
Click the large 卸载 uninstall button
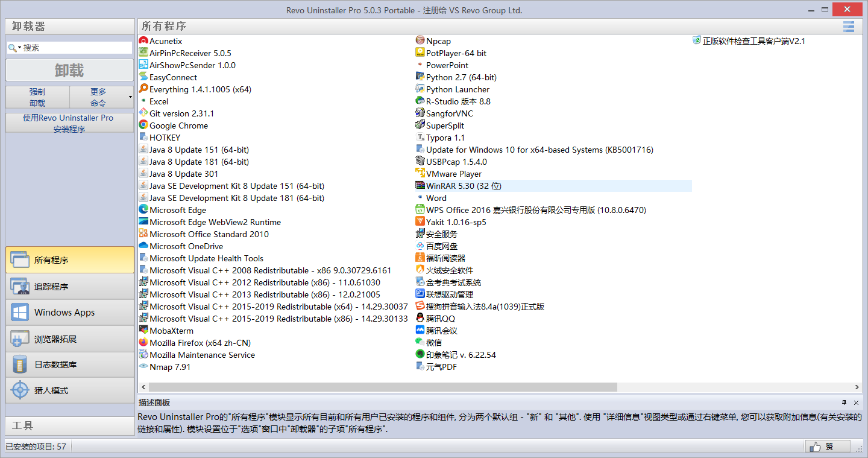click(x=70, y=71)
